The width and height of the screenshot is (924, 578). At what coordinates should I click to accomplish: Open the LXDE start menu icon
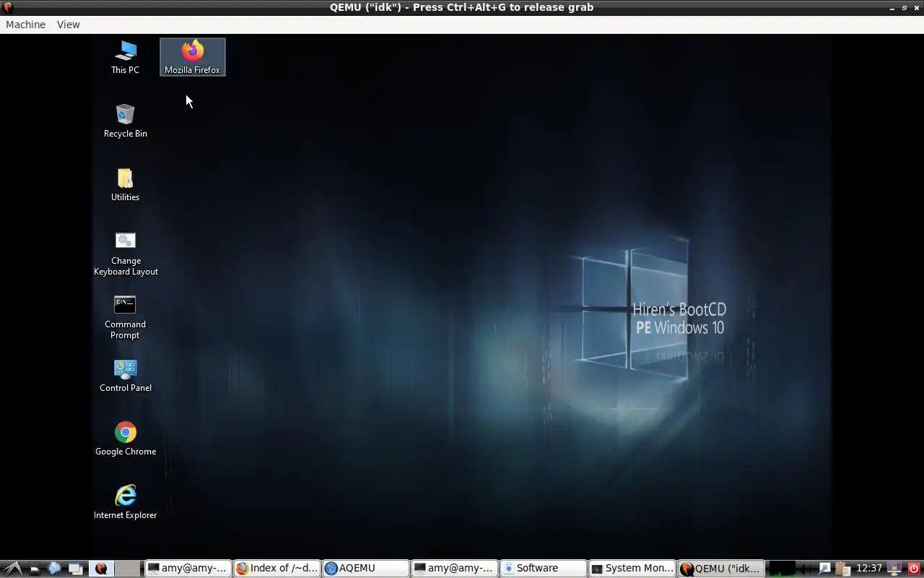tap(13, 569)
